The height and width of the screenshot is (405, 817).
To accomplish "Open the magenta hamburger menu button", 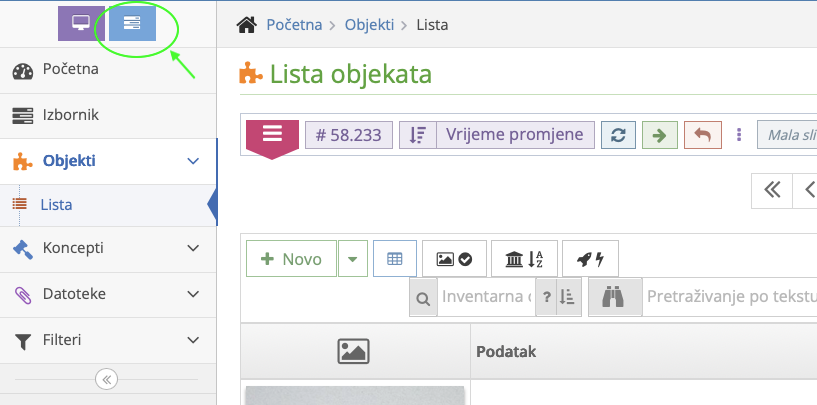I will 272,137.
